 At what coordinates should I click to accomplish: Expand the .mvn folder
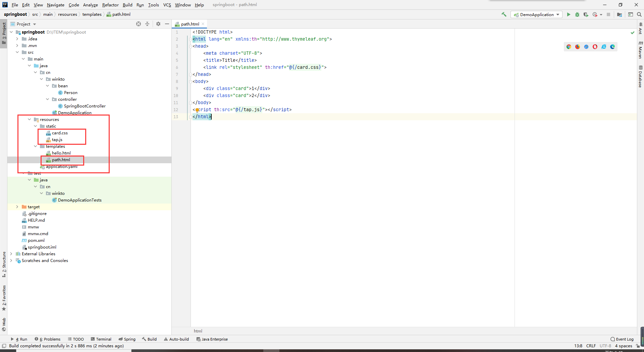pyautogui.click(x=17, y=46)
